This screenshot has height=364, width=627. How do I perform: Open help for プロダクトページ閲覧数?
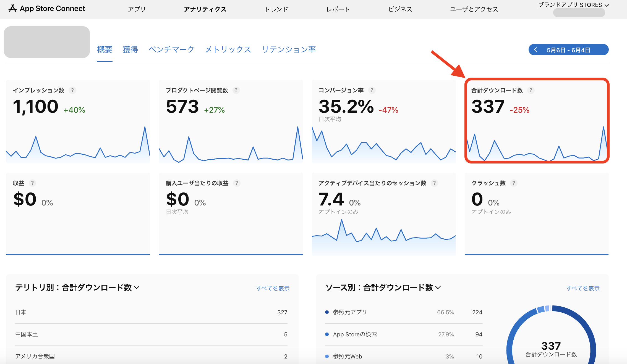pos(236,90)
